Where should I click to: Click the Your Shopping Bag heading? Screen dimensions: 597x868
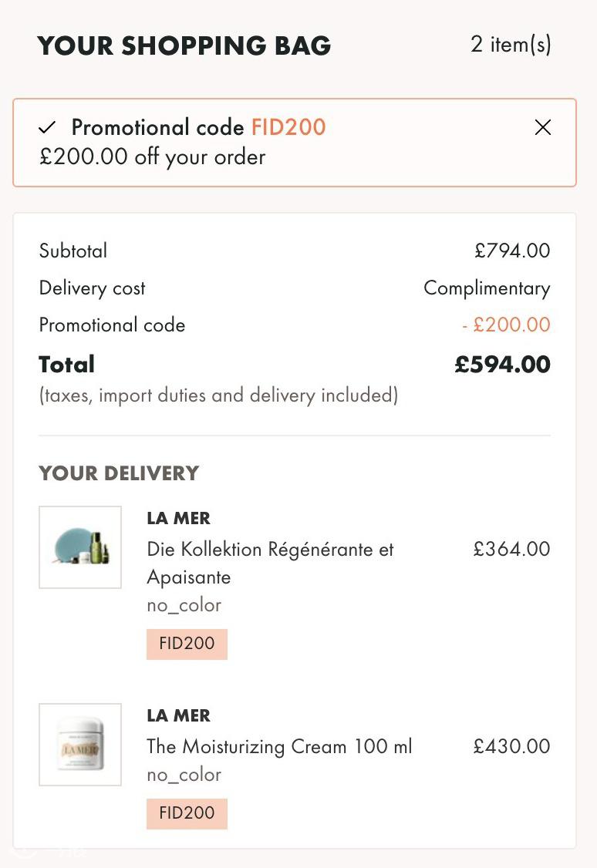(x=184, y=45)
